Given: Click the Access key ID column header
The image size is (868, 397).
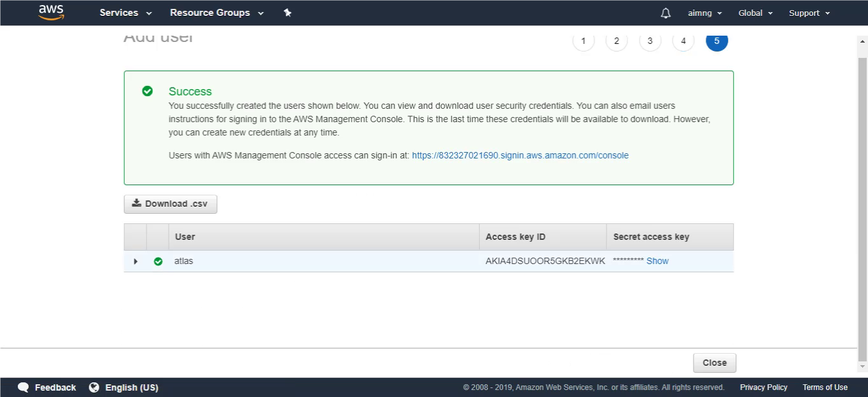Looking at the screenshot, I should (x=543, y=237).
